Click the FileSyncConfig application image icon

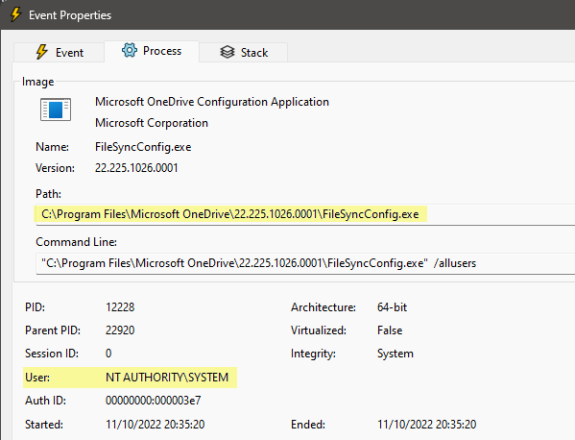tap(55, 109)
